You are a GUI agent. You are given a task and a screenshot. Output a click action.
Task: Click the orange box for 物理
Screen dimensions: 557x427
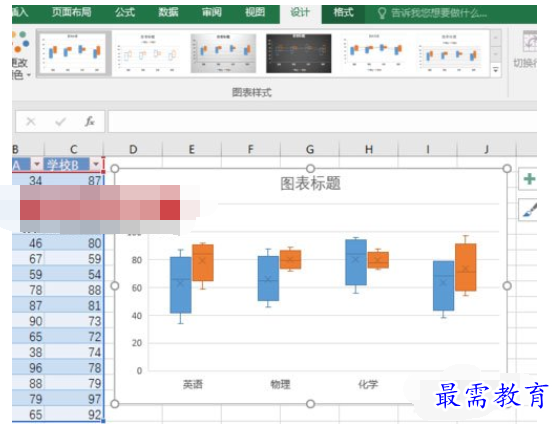click(291, 259)
